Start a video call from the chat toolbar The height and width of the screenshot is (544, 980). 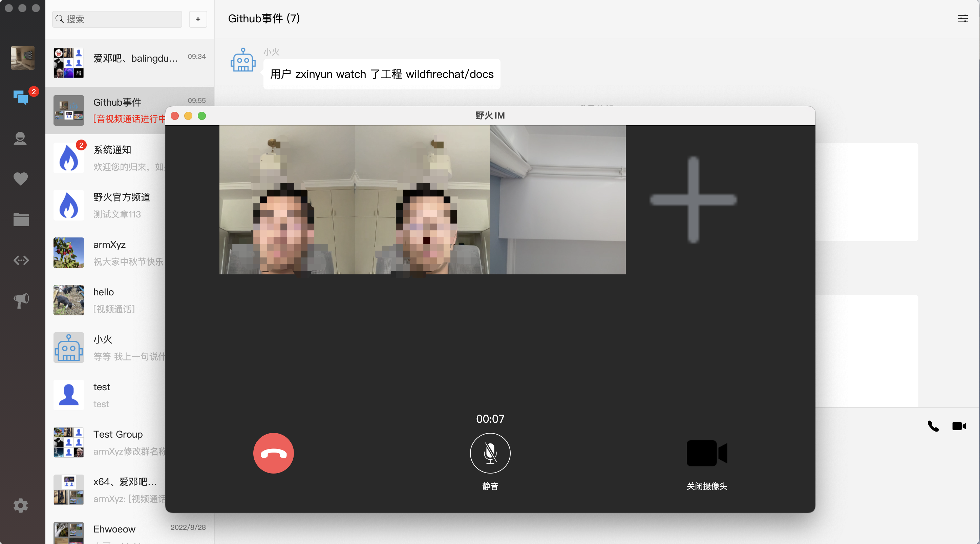[959, 426]
